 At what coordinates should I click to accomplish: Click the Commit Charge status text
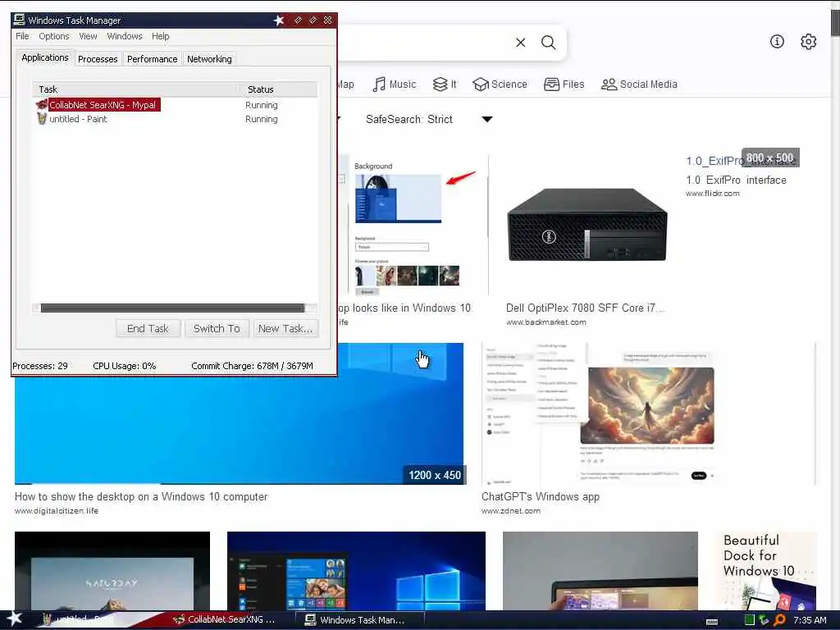click(253, 366)
